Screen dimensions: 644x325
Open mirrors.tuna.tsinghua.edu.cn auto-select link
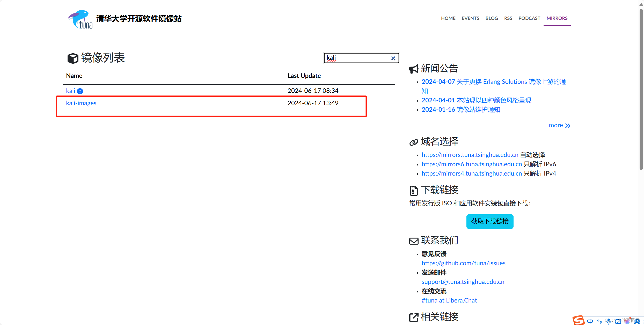470,155
